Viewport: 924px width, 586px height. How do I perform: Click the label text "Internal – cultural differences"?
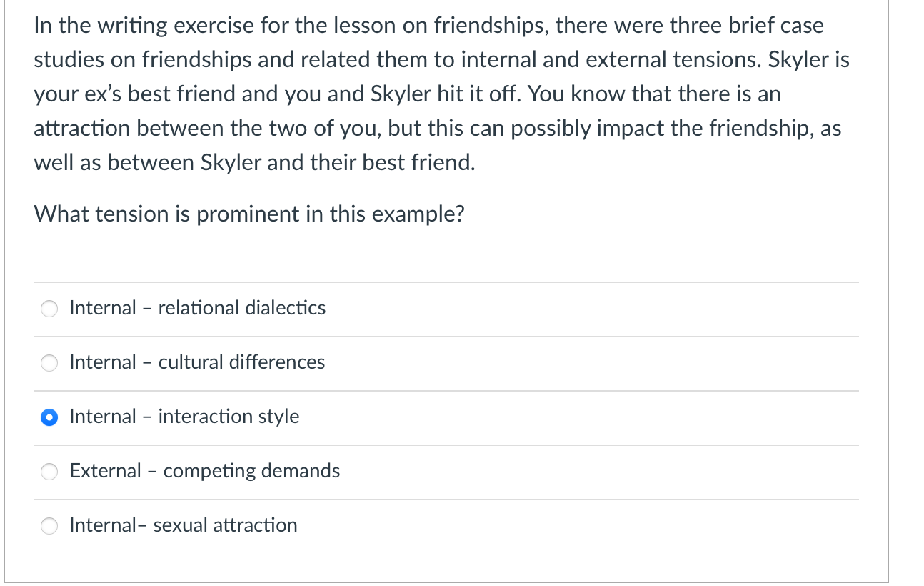click(x=196, y=362)
